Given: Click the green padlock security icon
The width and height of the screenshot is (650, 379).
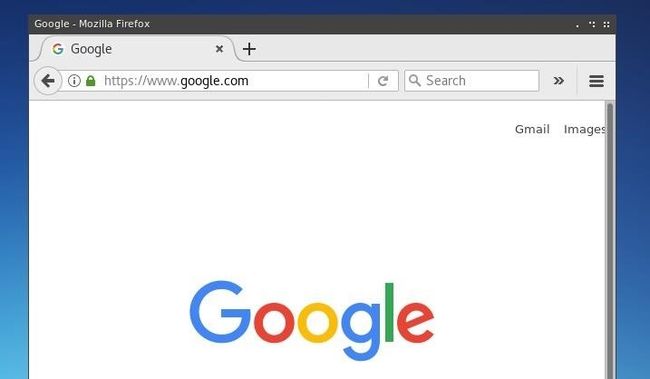Looking at the screenshot, I should pyautogui.click(x=90, y=80).
